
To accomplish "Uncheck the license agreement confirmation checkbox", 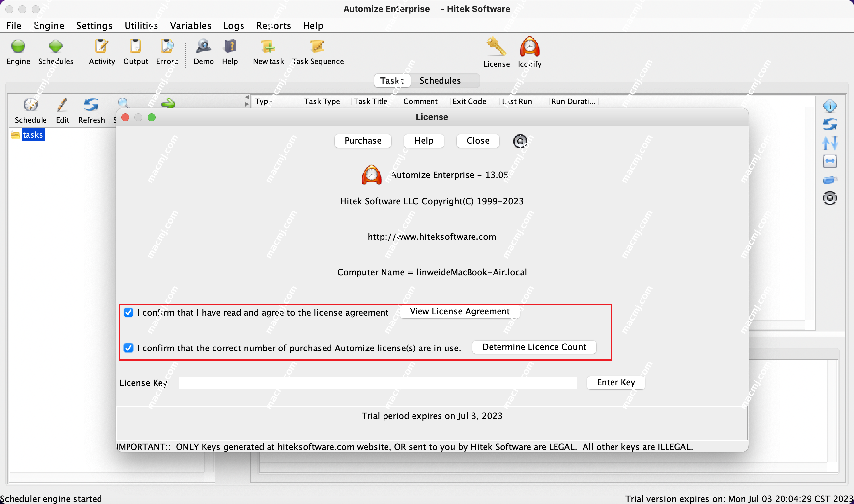I will [x=128, y=312].
